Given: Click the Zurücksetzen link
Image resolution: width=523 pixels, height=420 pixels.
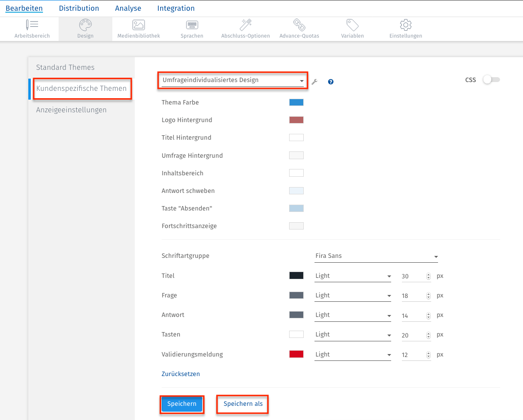Looking at the screenshot, I should (181, 374).
